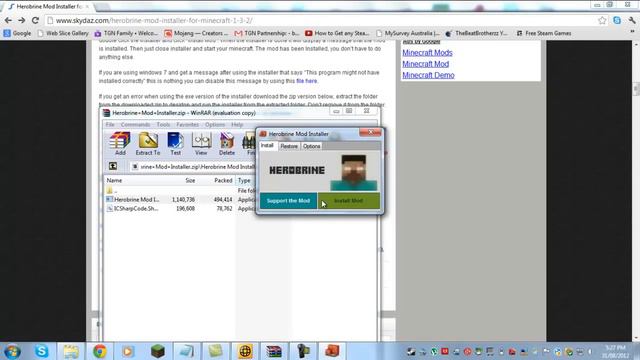Open the Minecraft Mod link

point(425,64)
